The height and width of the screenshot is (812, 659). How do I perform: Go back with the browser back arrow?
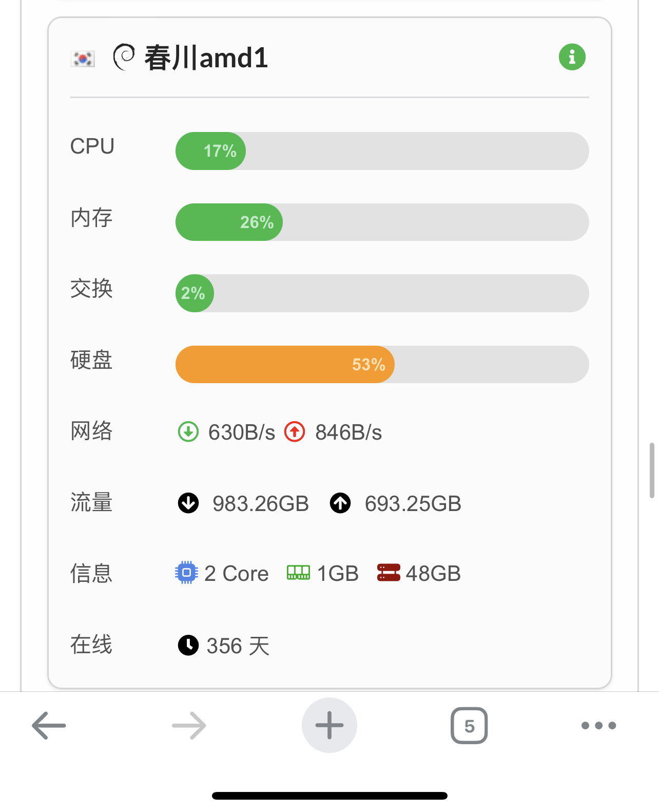click(49, 725)
